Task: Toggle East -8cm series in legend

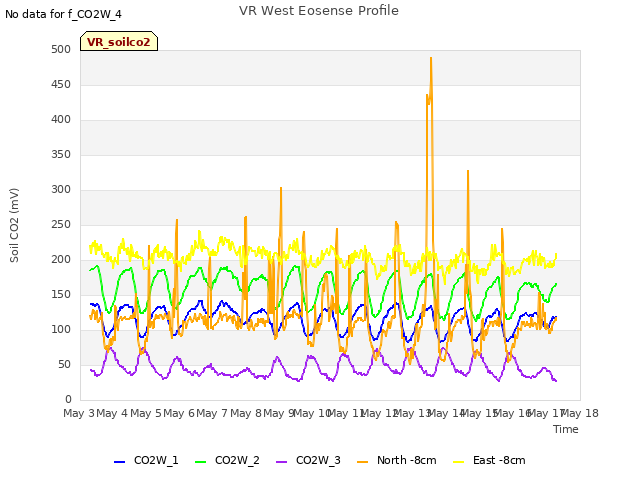Action: (x=489, y=460)
